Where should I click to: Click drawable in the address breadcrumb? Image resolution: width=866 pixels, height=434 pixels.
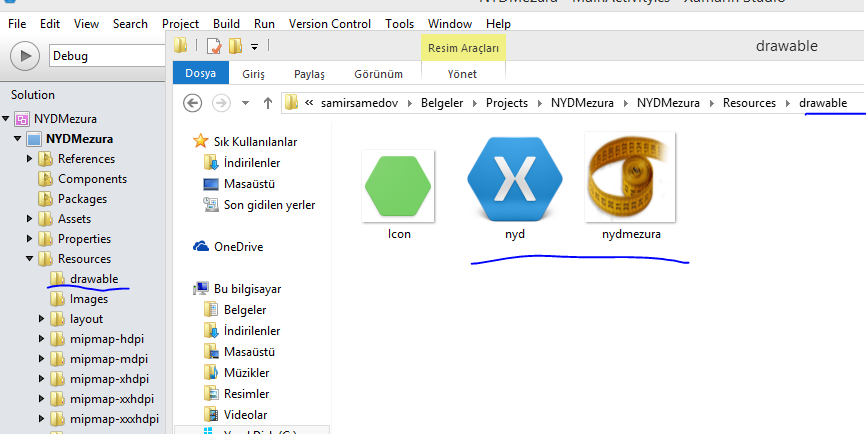(822, 103)
